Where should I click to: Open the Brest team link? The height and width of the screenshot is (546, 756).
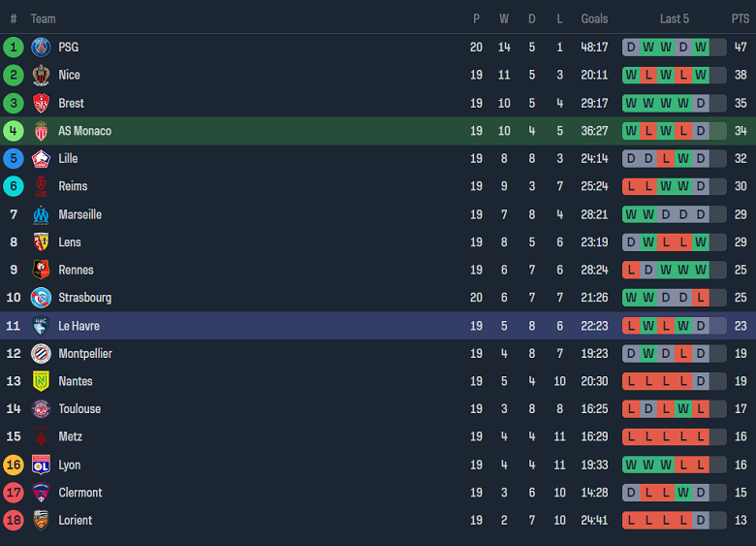(71, 103)
